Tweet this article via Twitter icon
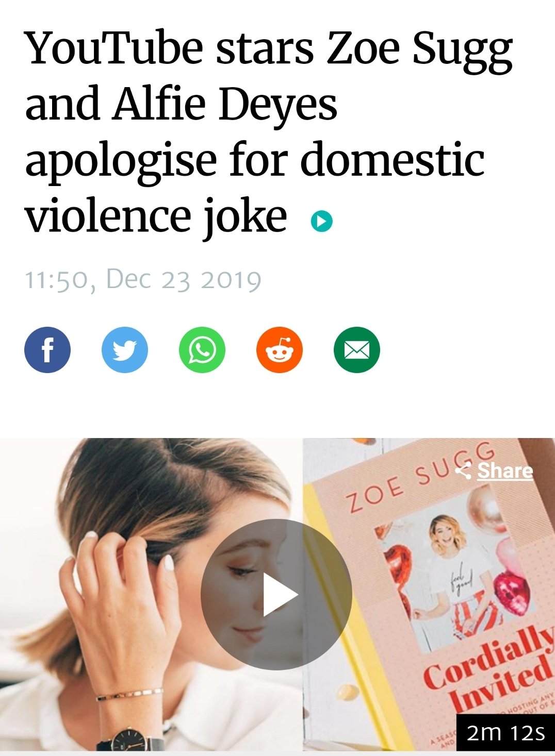 pyautogui.click(x=125, y=350)
